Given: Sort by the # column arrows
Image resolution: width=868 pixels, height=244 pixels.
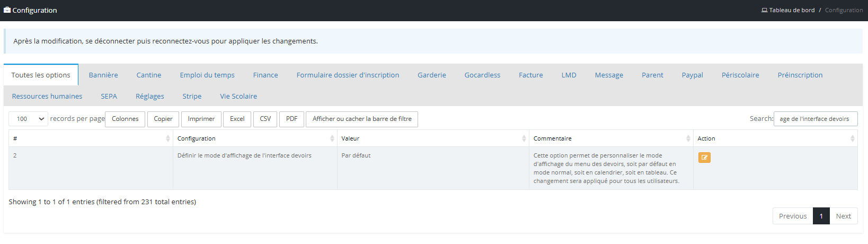Looking at the screenshot, I should pos(168,138).
